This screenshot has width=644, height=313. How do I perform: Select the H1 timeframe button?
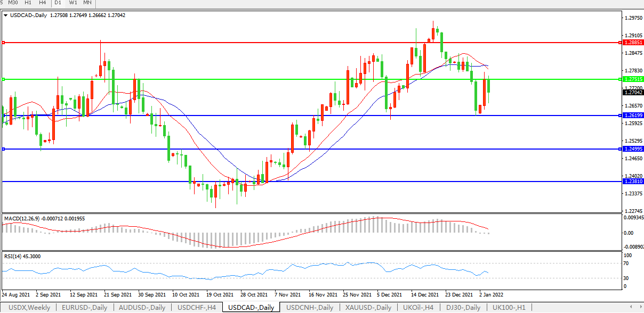coord(28,3)
